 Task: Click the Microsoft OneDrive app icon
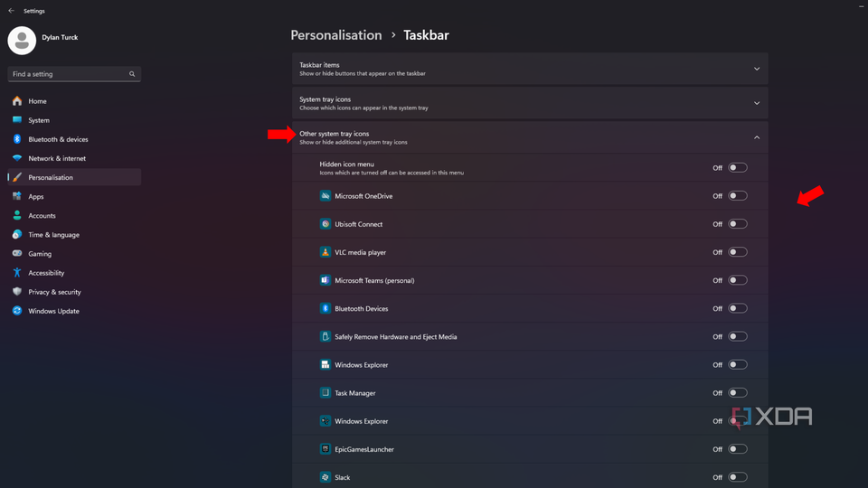[x=325, y=196]
